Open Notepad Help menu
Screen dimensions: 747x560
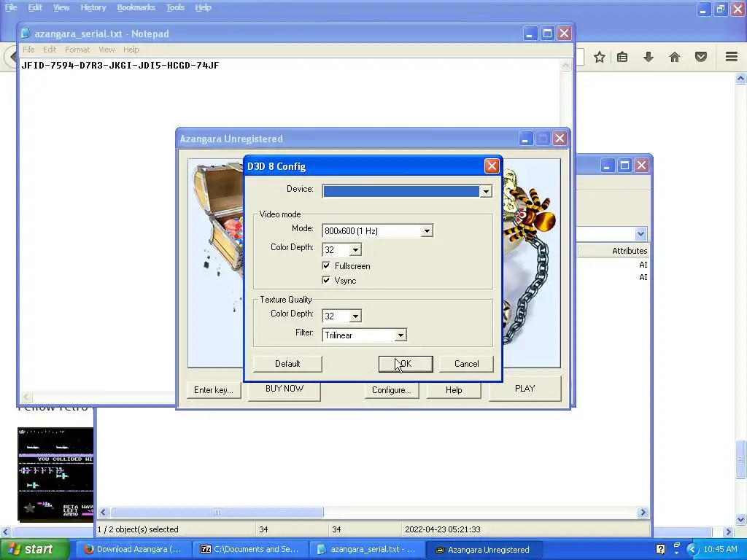[x=131, y=50]
